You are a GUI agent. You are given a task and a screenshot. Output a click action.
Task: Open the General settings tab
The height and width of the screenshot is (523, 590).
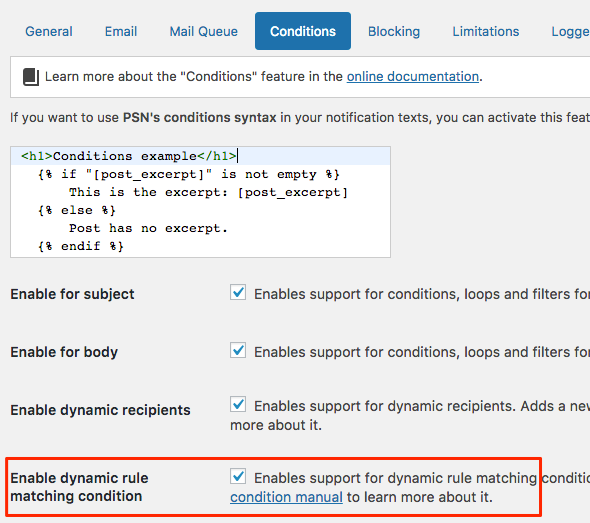49,31
